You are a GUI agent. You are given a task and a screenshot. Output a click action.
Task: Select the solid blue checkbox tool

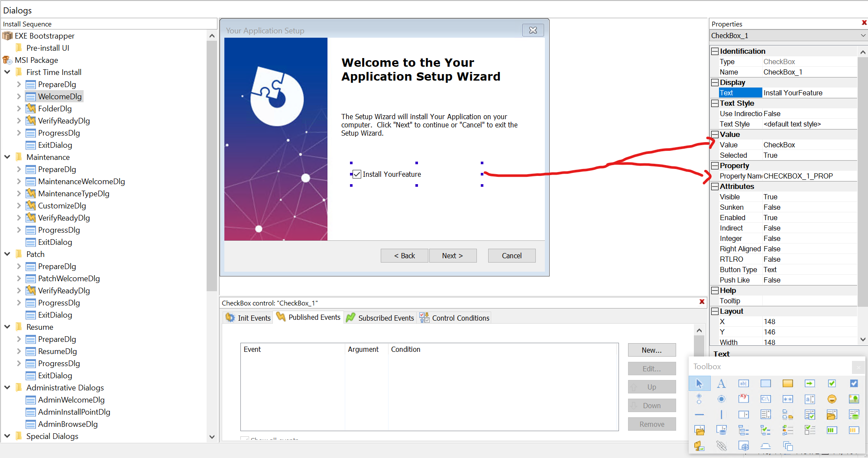click(854, 383)
